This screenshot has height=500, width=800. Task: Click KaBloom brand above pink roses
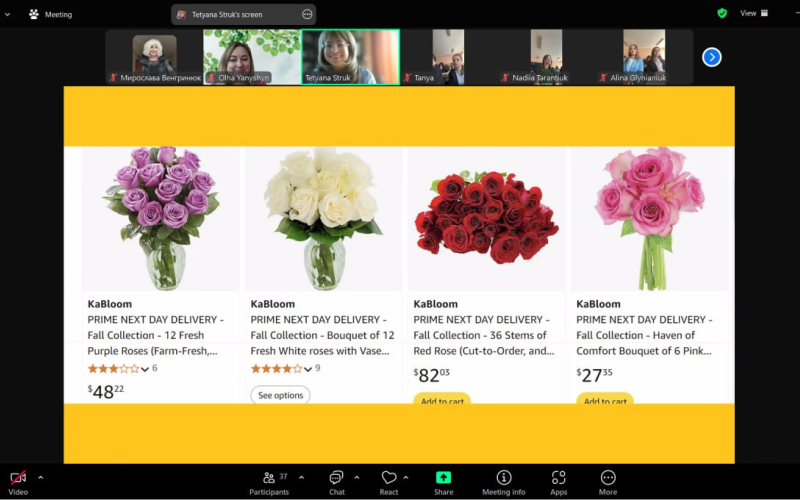(598, 304)
